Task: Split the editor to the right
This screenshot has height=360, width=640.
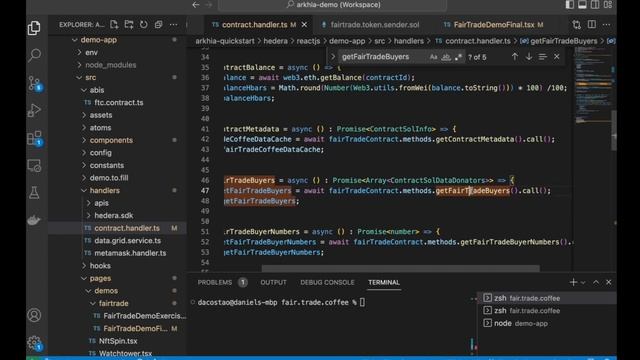Action: (591, 25)
